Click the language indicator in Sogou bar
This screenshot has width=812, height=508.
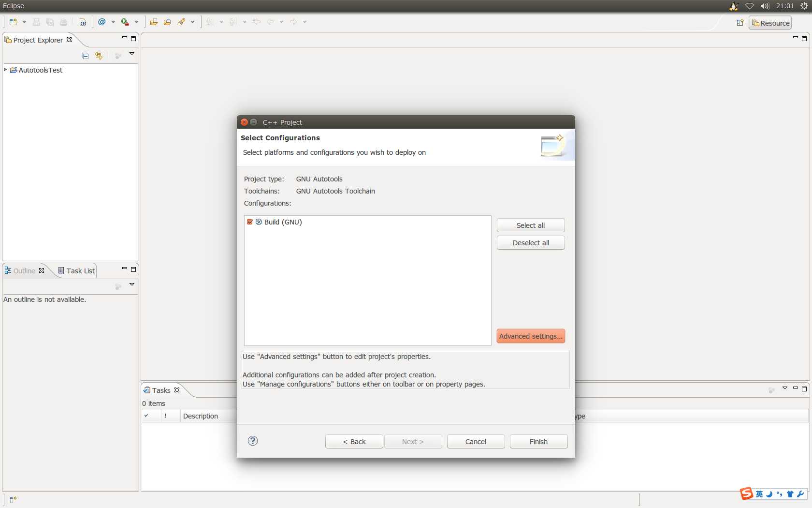pos(759,494)
